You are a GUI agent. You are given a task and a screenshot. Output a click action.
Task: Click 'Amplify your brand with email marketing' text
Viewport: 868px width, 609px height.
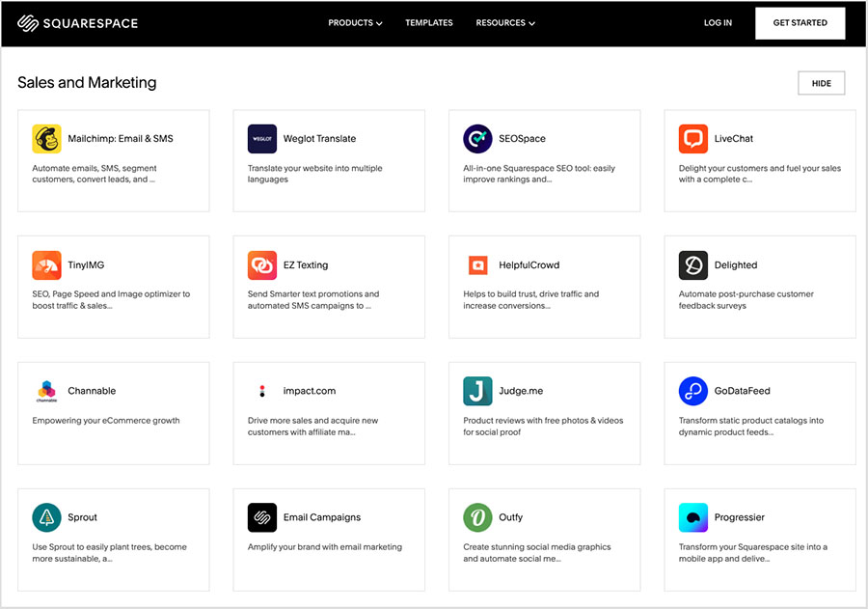pos(324,547)
